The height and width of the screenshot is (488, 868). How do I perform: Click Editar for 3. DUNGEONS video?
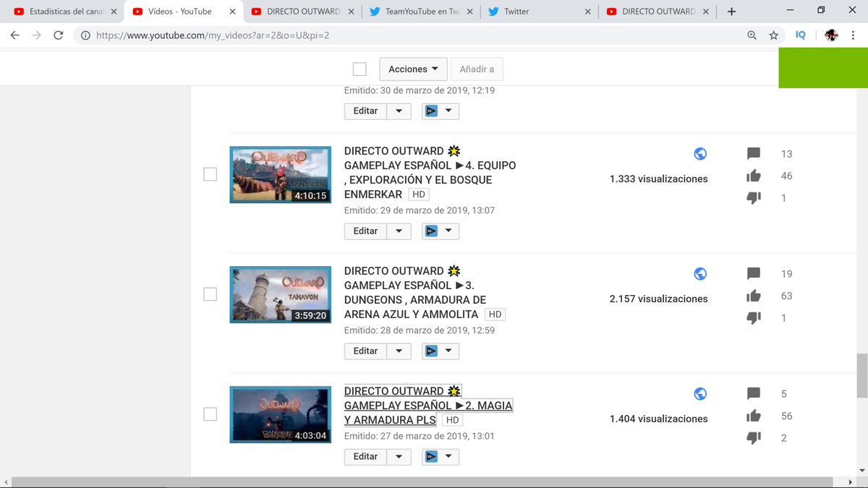(365, 351)
